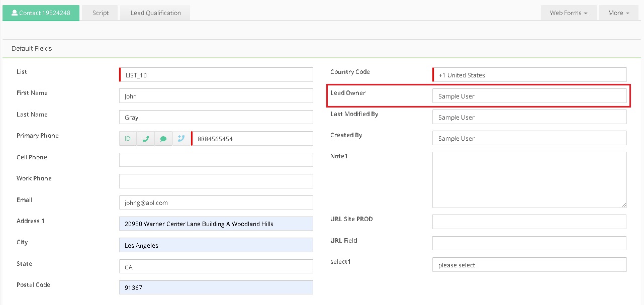The image size is (644, 305).
Task: Click the City field with Los Angeles
Action: pyautogui.click(x=216, y=245)
